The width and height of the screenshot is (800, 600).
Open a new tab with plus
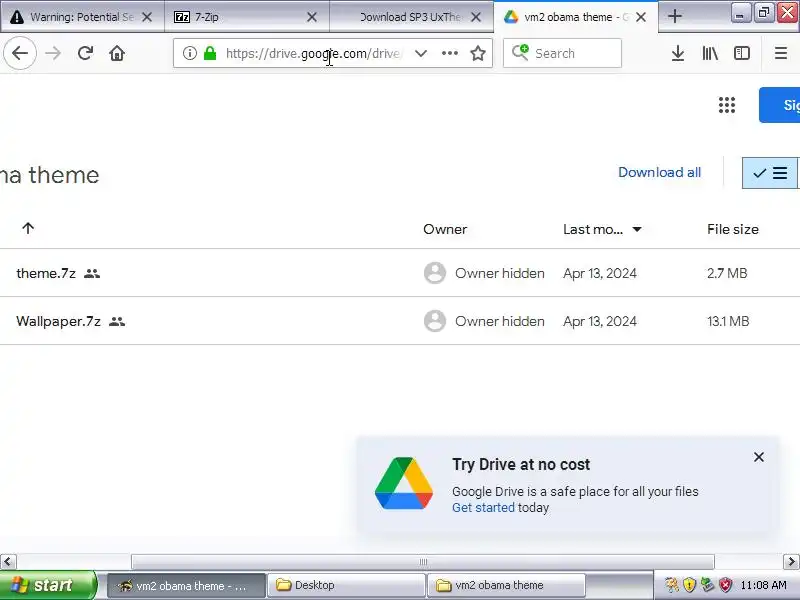coord(674,16)
